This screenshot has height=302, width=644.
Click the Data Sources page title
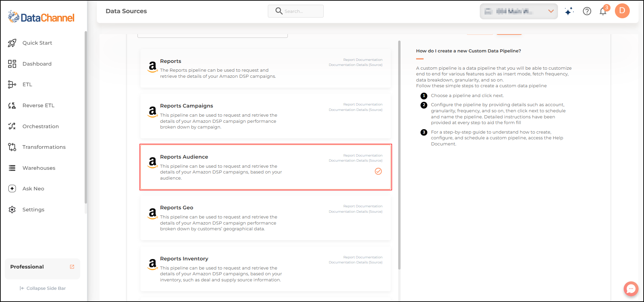(126, 11)
